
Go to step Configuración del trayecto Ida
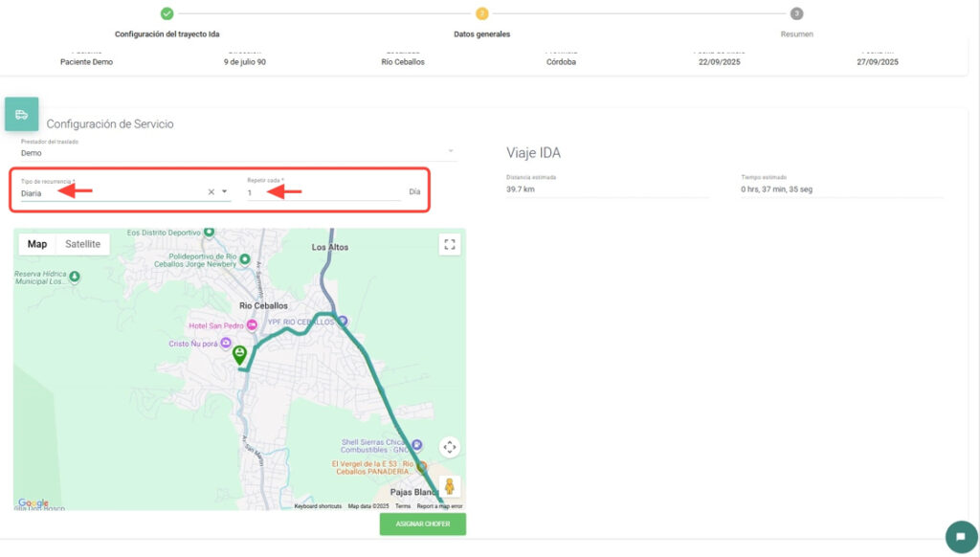tap(167, 13)
